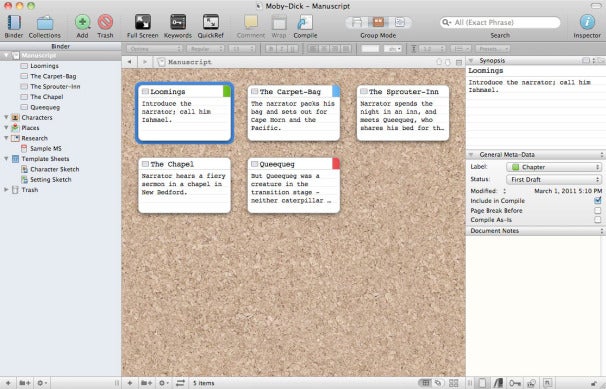Enable Page Break Before checkbox

(597, 211)
